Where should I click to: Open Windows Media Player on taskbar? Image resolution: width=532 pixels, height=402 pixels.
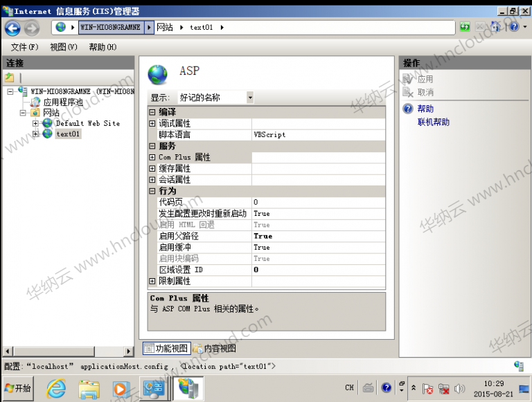(x=121, y=389)
